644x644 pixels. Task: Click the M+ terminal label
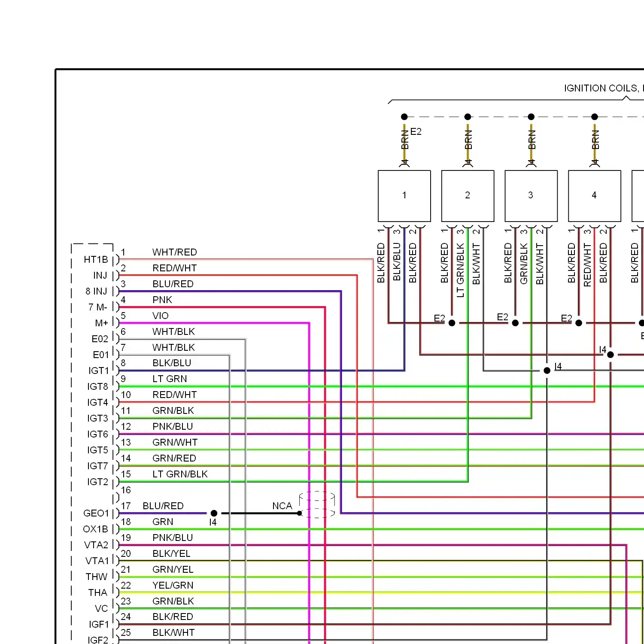[x=101, y=323]
